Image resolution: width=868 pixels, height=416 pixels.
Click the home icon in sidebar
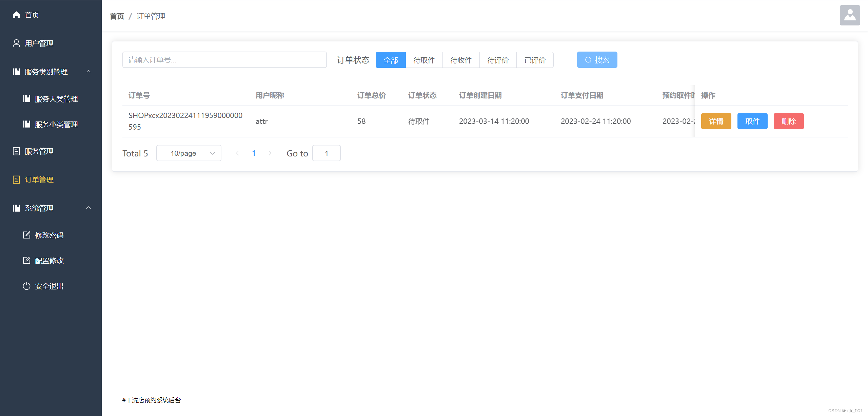pyautogui.click(x=16, y=15)
